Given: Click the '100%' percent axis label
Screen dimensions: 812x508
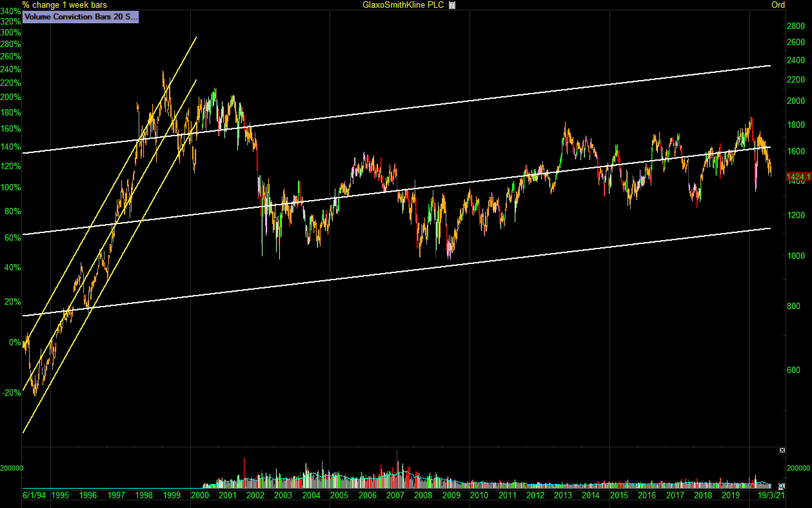Looking at the screenshot, I should tap(11, 188).
